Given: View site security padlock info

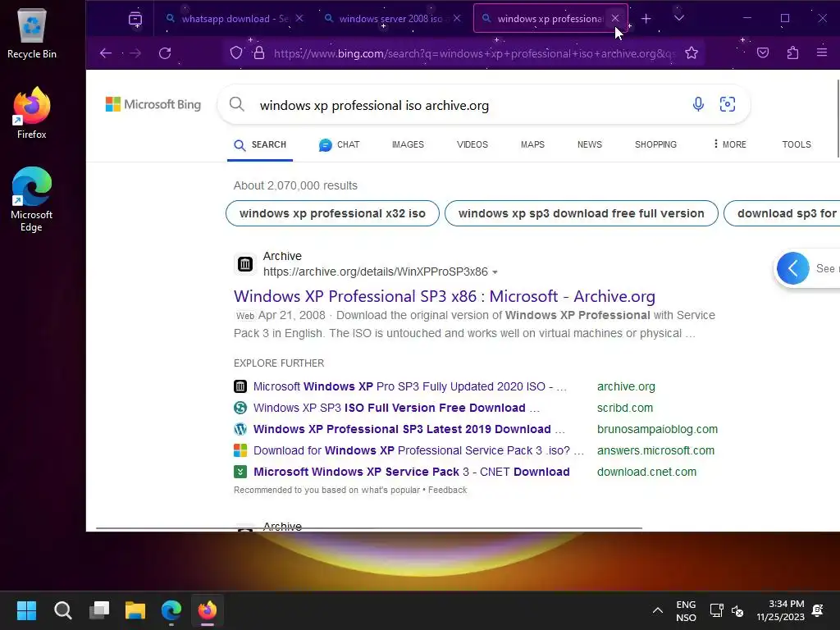Looking at the screenshot, I should [259, 53].
